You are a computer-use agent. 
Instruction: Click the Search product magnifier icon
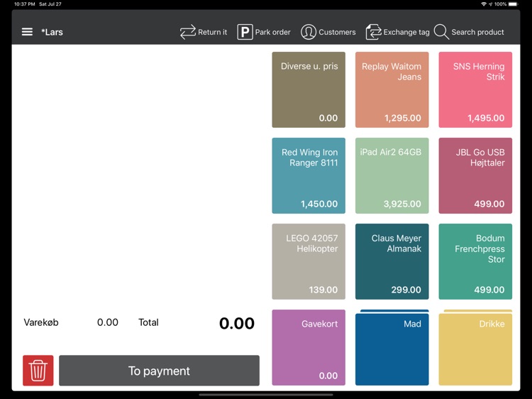click(x=441, y=32)
